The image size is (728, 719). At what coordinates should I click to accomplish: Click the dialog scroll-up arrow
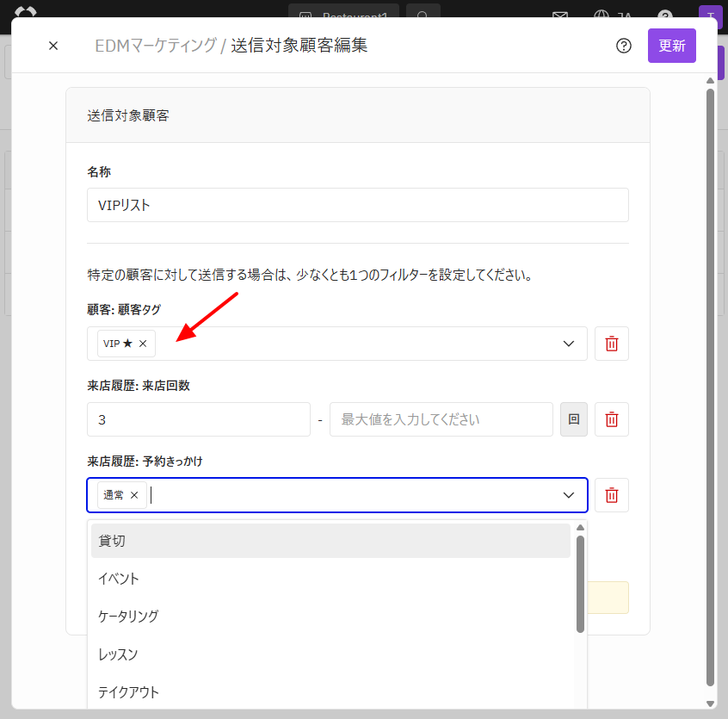coord(710,81)
